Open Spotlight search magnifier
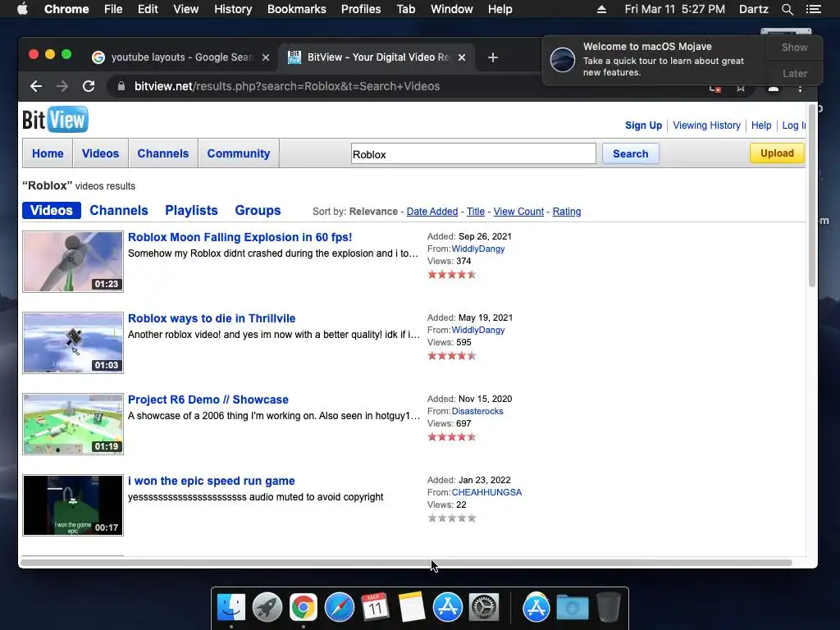Image resolution: width=840 pixels, height=630 pixels. pos(787,9)
